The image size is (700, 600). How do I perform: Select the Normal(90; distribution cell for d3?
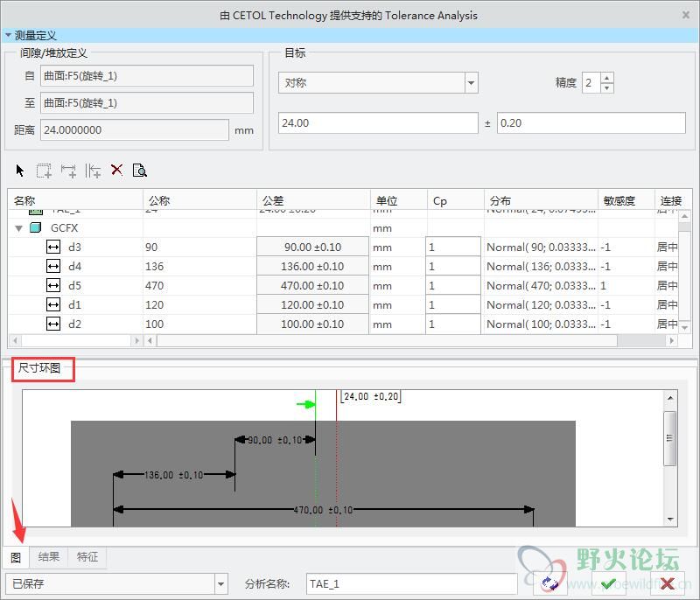541,247
